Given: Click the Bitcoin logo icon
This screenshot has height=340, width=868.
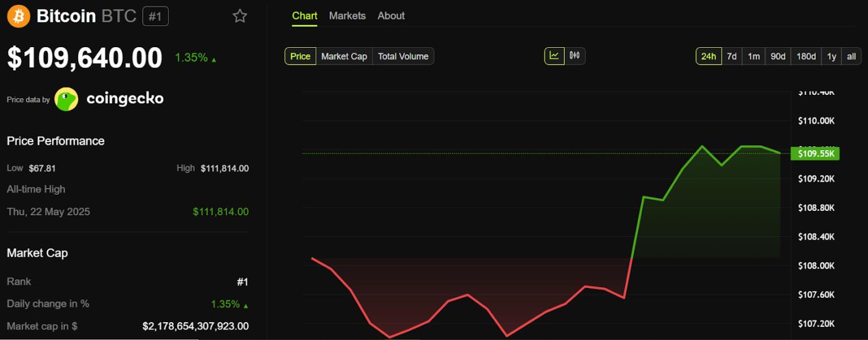Looking at the screenshot, I should coord(19,16).
